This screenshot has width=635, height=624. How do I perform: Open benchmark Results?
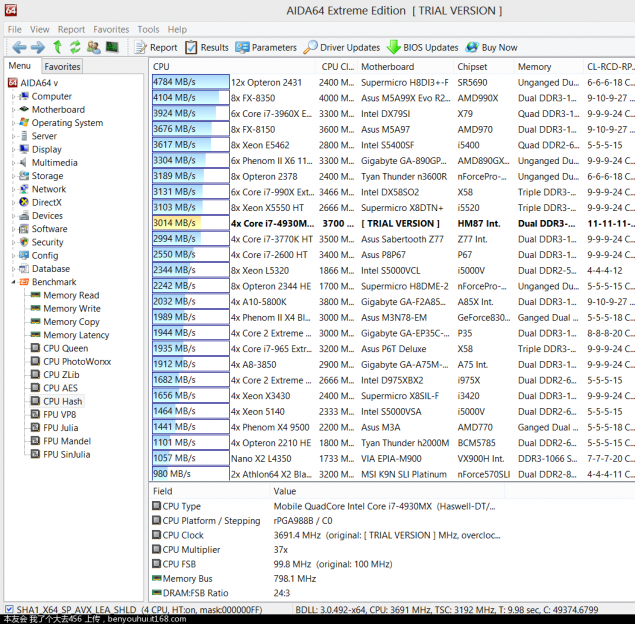[x=207, y=47]
